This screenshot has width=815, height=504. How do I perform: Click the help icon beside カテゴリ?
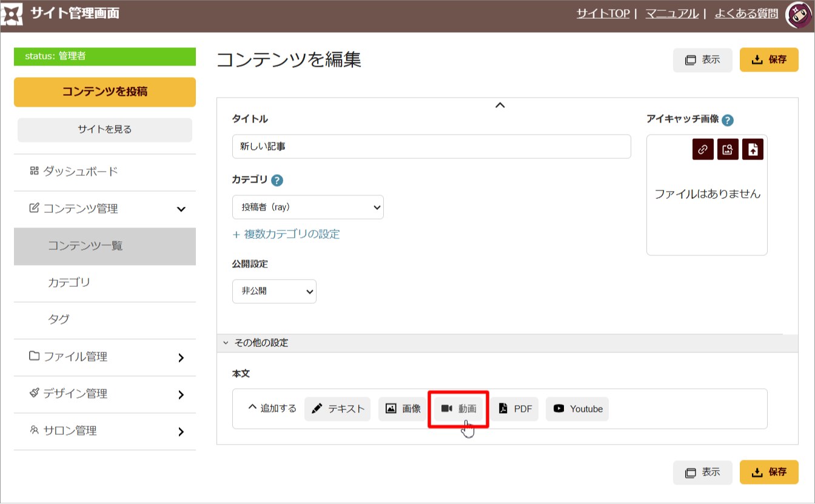(277, 180)
